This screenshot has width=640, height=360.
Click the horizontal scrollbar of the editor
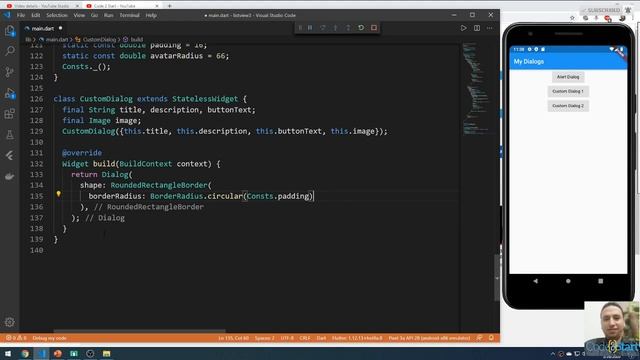[139, 331]
